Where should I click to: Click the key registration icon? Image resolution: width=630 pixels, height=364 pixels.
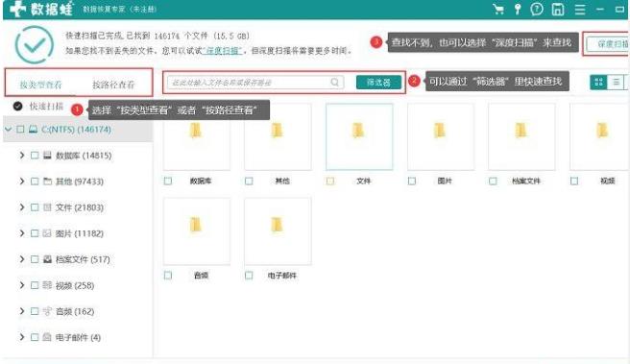tap(518, 9)
